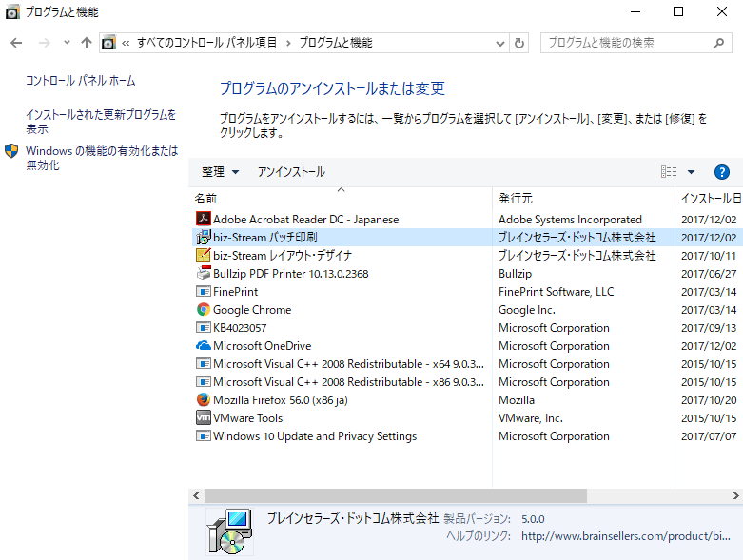743x560 pixels.
Task: Expand the view options dropdown arrow
Action: (x=692, y=172)
